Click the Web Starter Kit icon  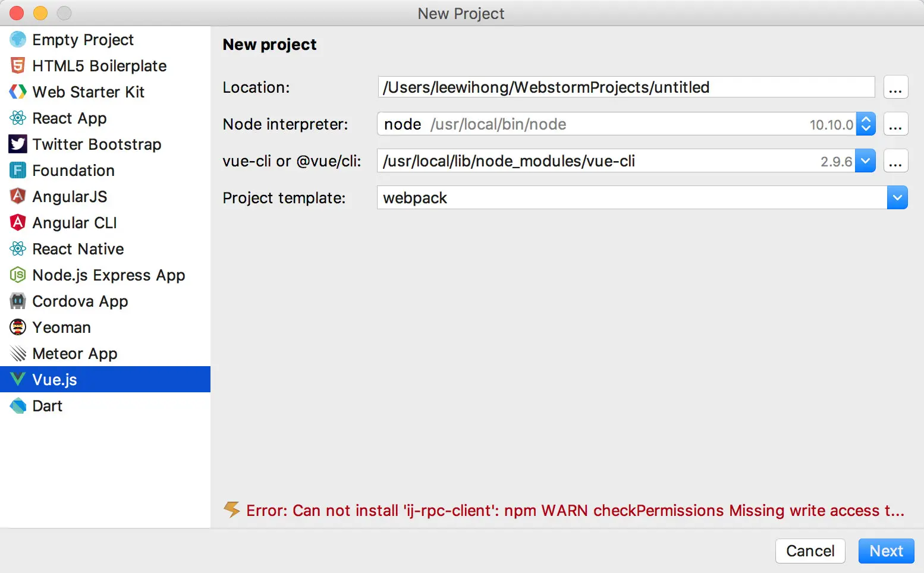(18, 92)
